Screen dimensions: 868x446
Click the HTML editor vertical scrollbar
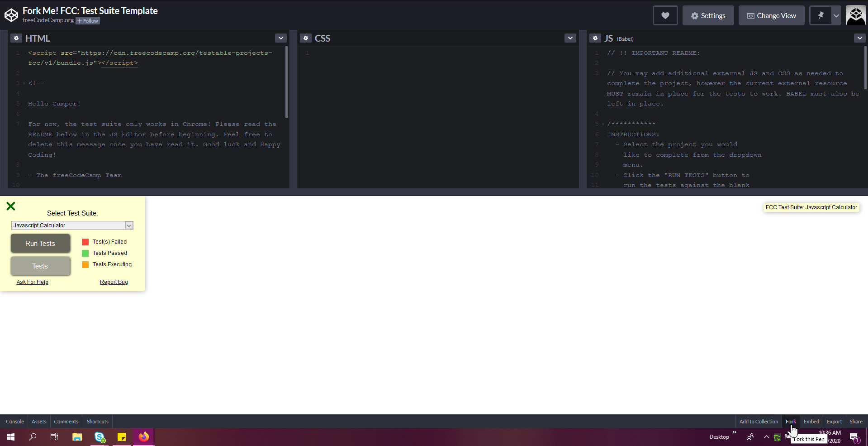[x=286, y=82]
